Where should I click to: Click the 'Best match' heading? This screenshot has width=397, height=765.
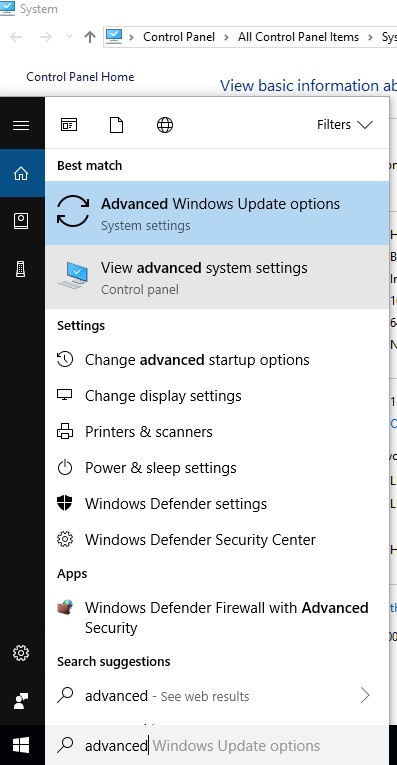point(89,165)
